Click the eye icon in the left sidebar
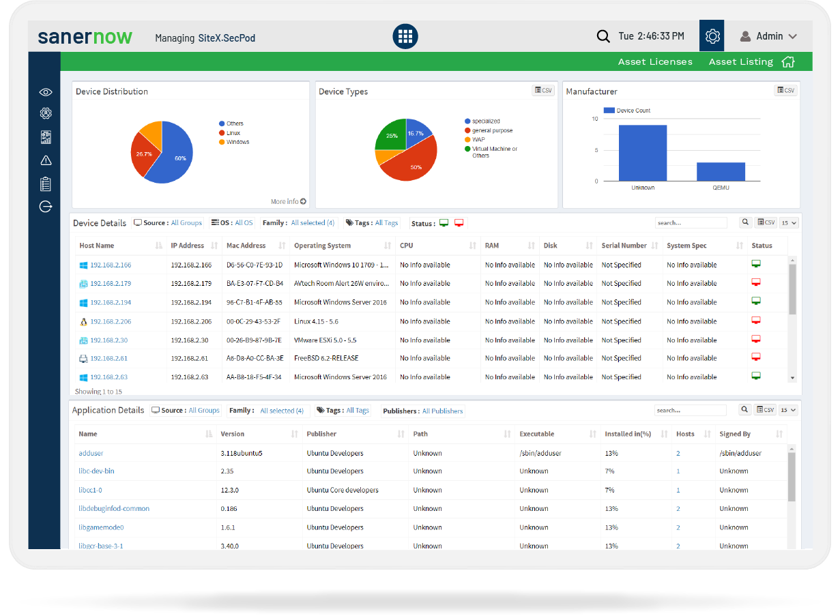 [46, 92]
